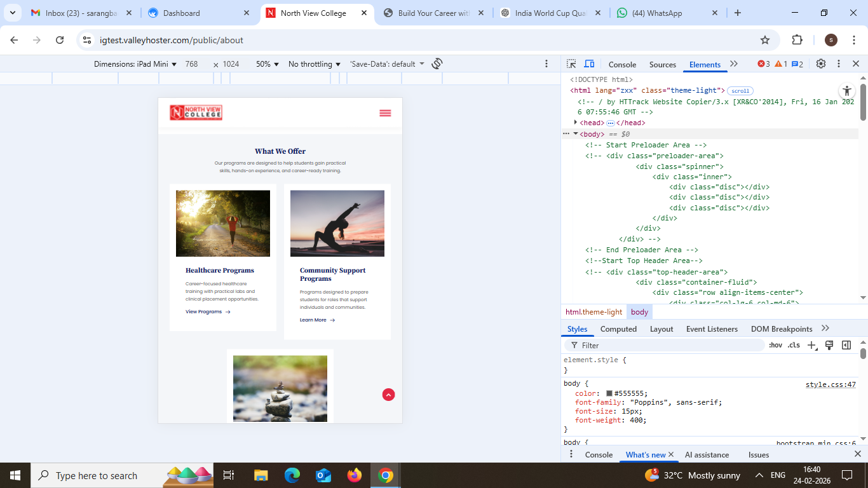Click the North View College logo
This screenshot has width=868, height=488.
pyautogui.click(x=196, y=112)
